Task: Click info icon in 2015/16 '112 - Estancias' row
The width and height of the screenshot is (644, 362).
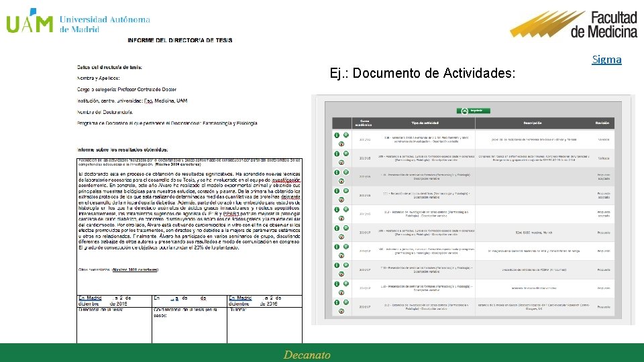Action: click(x=337, y=209)
